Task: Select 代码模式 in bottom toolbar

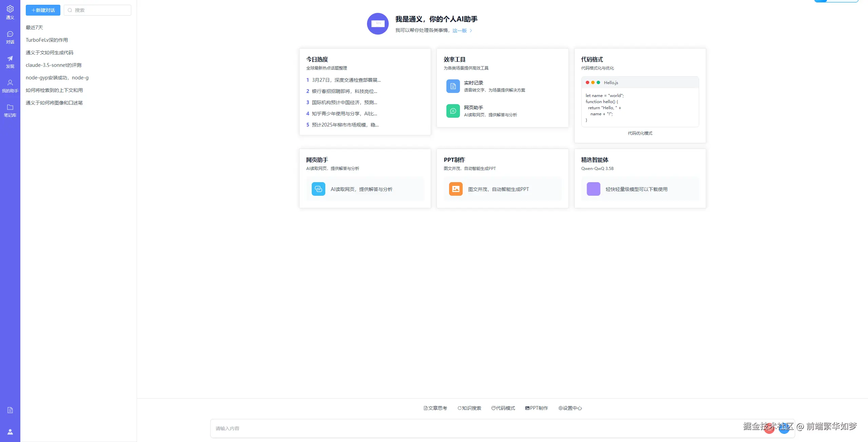Action: click(x=503, y=408)
